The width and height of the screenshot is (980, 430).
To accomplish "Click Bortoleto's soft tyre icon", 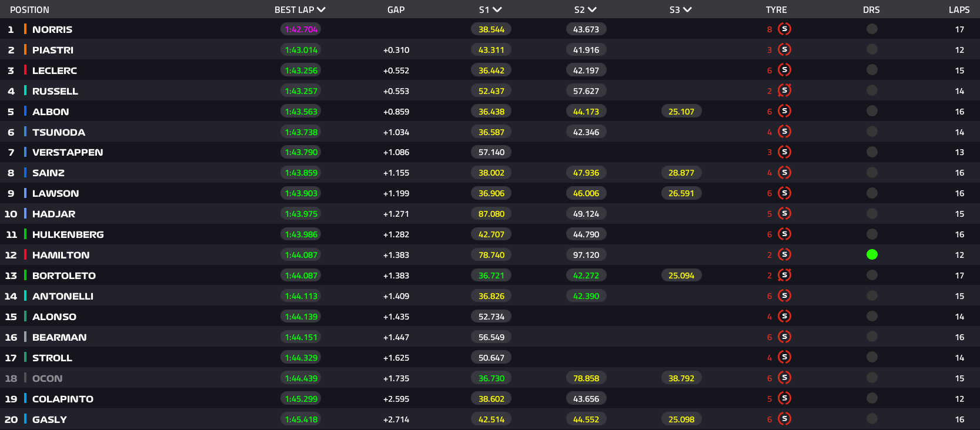I will tap(784, 276).
